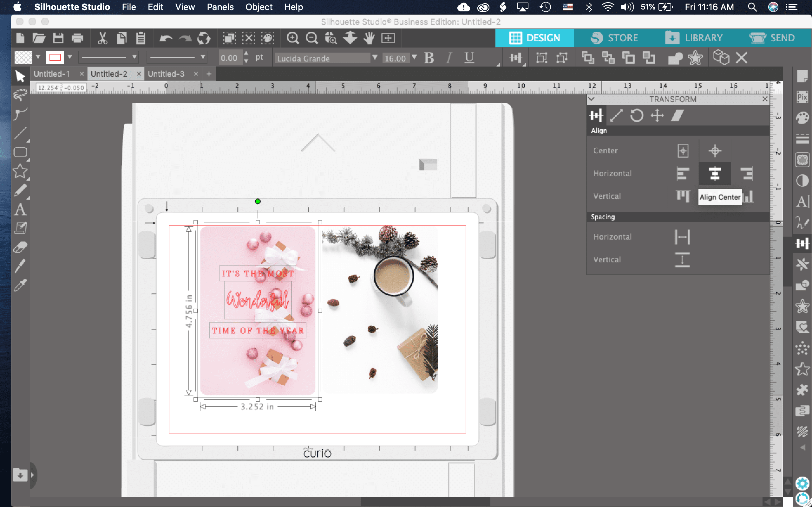Click the Align Left icon
This screenshot has height=507, width=812.
(683, 173)
